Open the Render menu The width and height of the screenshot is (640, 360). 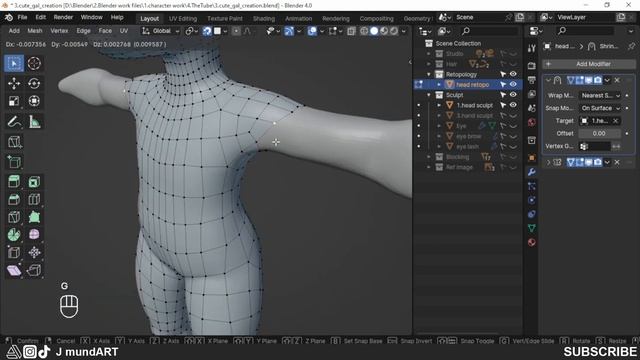click(63, 18)
